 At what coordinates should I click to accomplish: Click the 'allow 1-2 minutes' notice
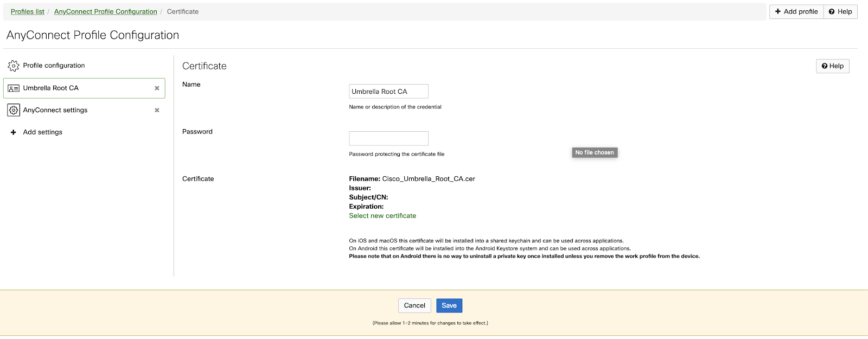pyautogui.click(x=430, y=323)
